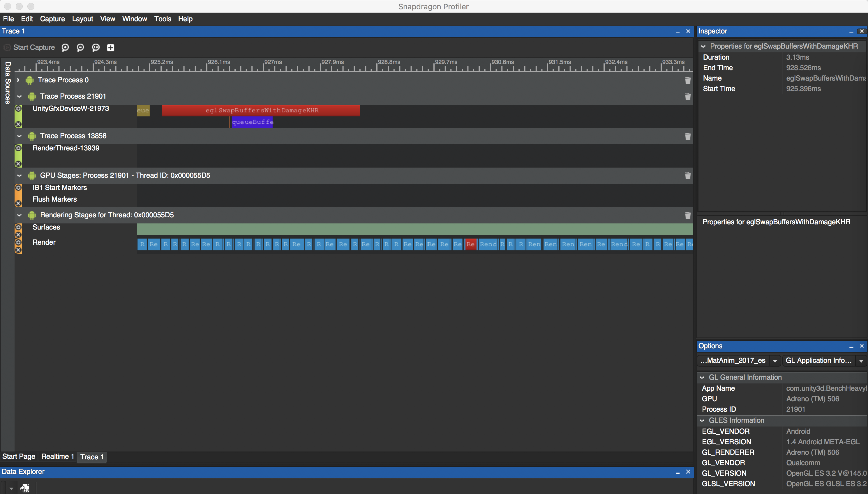Toggle the circle button on IB1 Start Markers
This screenshot has height=494, width=868.
click(18, 188)
